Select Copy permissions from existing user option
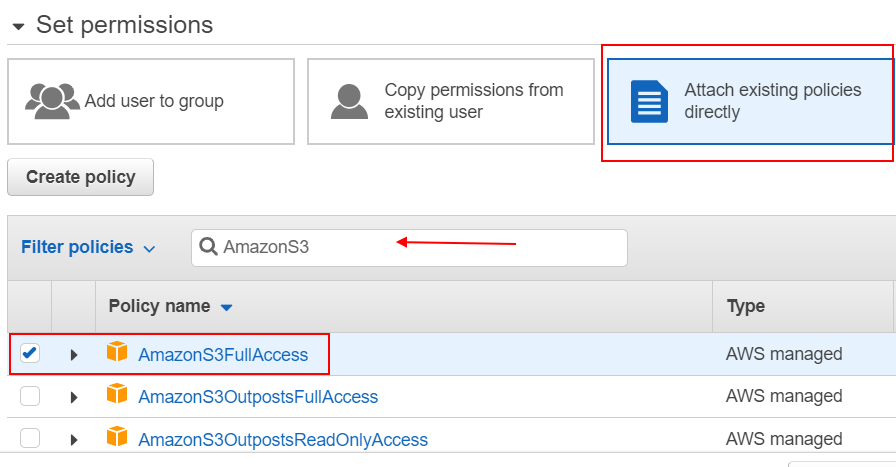This screenshot has height=467, width=896. pyautogui.click(x=451, y=101)
